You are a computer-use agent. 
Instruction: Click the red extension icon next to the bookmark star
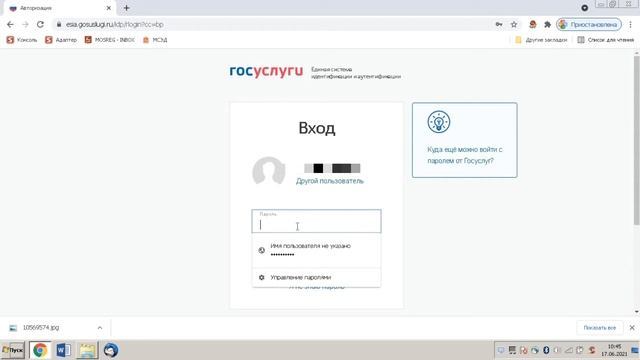click(533, 24)
